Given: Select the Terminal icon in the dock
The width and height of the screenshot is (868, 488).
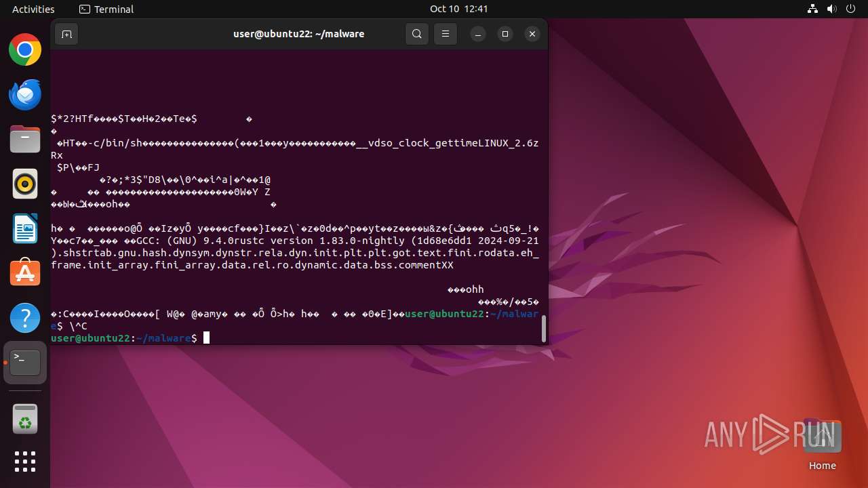Looking at the screenshot, I should tap(25, 363).
